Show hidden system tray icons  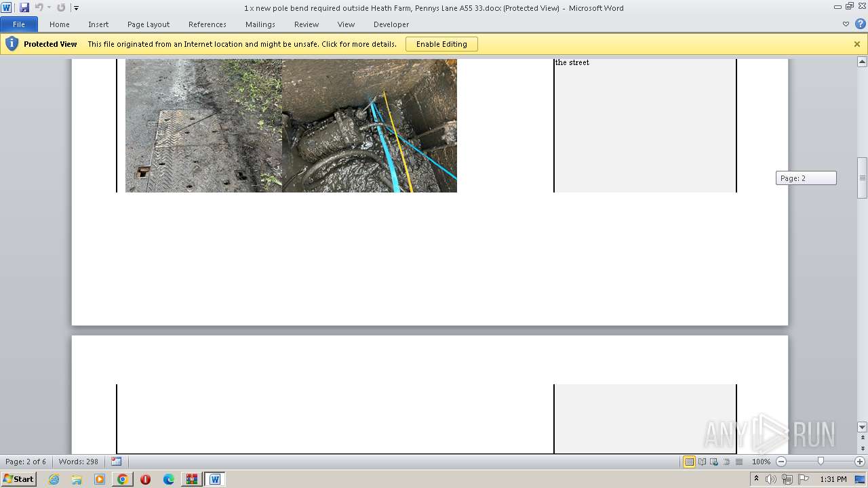point(756,479)
